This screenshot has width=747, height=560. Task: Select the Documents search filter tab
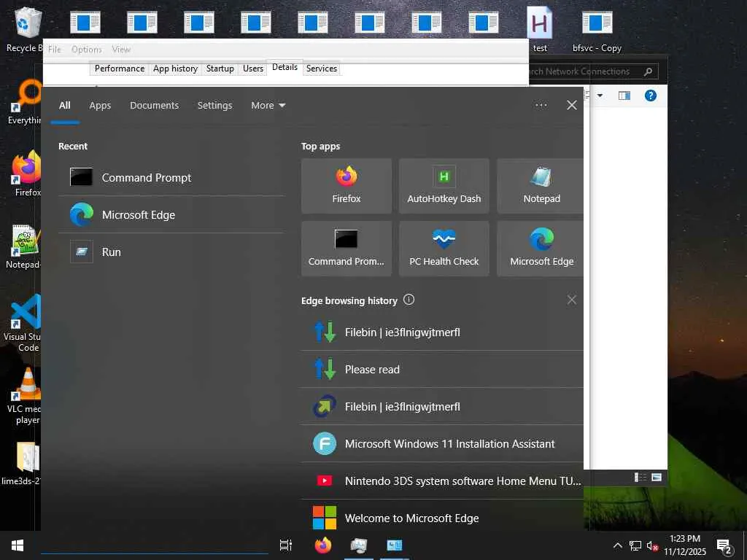[155, 106]
